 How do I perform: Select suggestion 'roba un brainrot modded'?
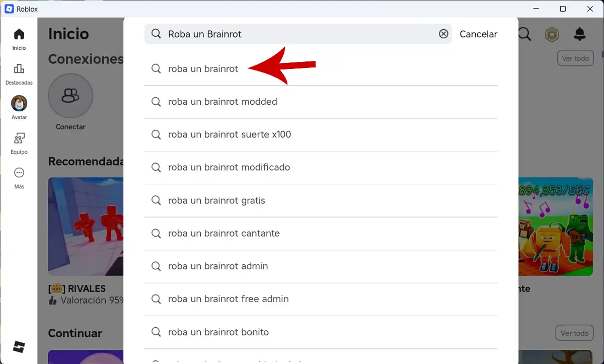[x=222, y=102]
